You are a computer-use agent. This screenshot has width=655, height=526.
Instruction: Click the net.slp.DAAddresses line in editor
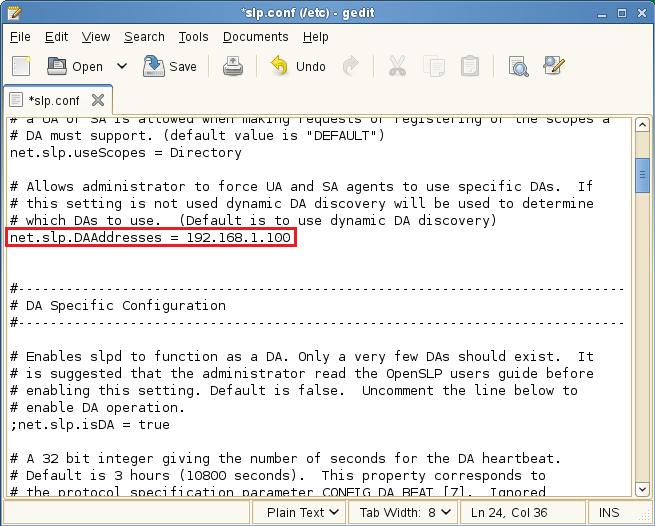[x=151, y=237]
